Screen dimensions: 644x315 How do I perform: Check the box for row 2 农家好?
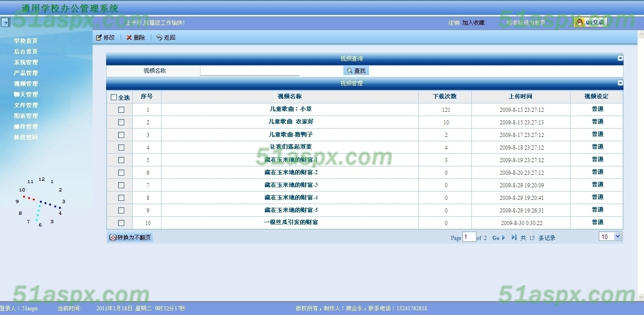coord(121,123)
